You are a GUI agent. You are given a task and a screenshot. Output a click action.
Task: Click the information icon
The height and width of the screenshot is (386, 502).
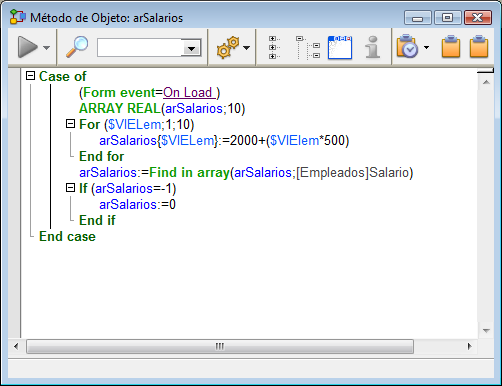tap(372, 47)
